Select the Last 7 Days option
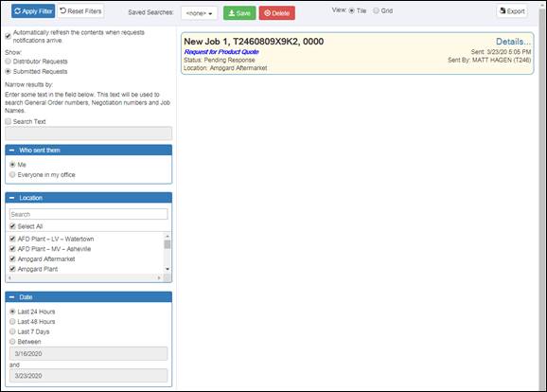This screenshot has height=392, width=547. [x=12, y=331]
